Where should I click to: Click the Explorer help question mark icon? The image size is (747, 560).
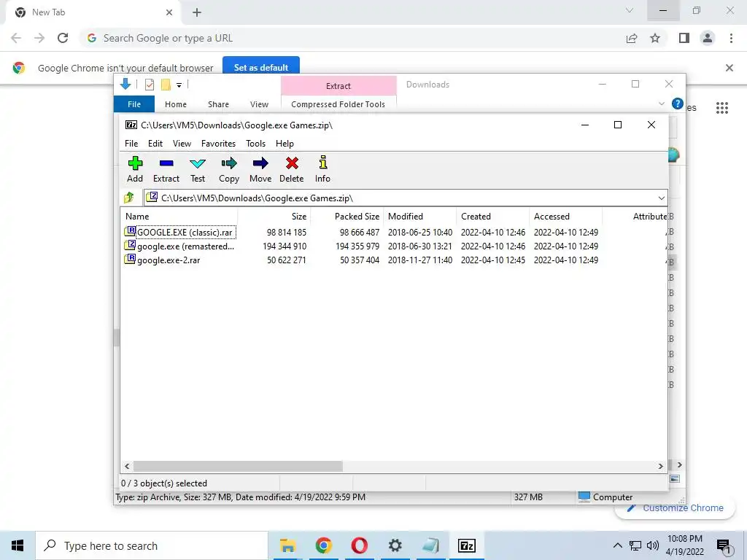tap(677, 104)
